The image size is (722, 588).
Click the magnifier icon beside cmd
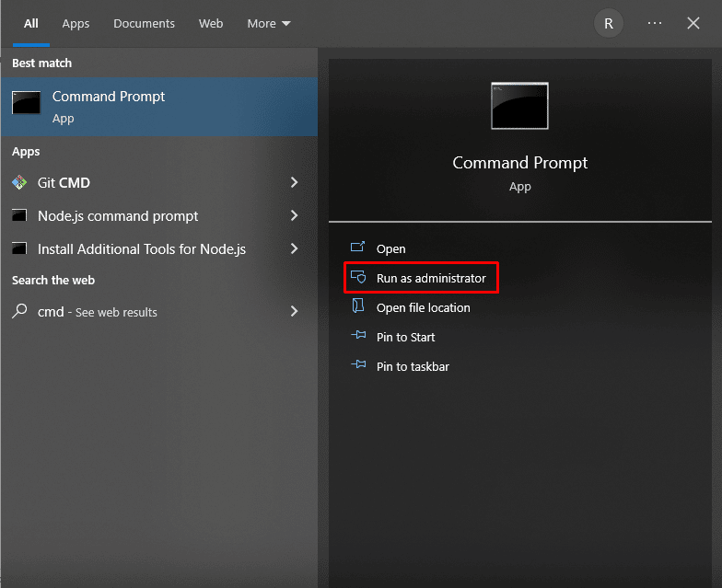[19, 311]
